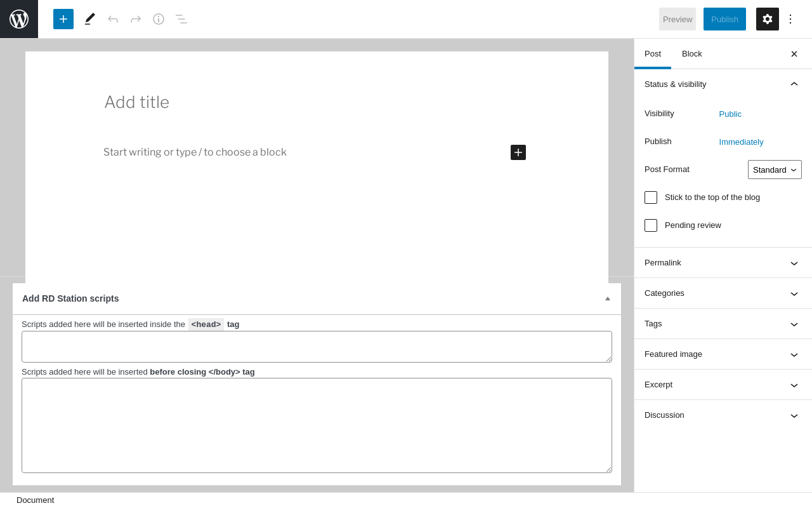
Task: Change visibility via Public link
Action: 730,114
